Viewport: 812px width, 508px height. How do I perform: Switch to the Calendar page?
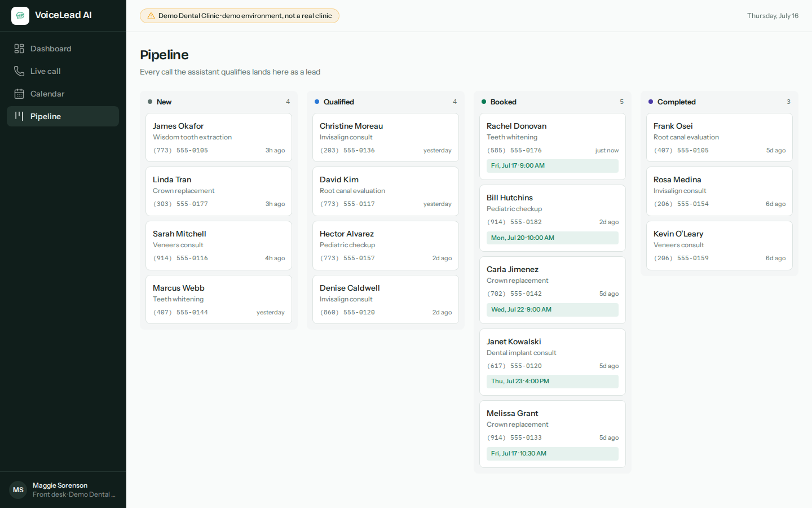[63, 94]
